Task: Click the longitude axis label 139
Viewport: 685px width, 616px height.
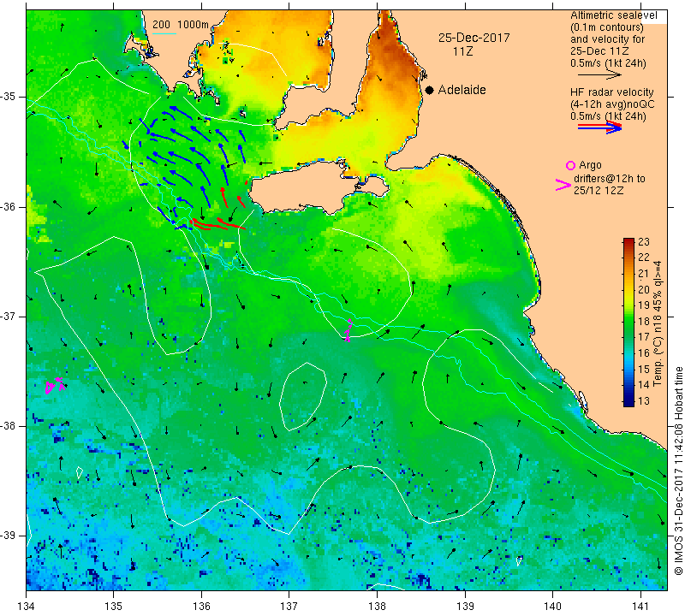Action: point(465,606)
